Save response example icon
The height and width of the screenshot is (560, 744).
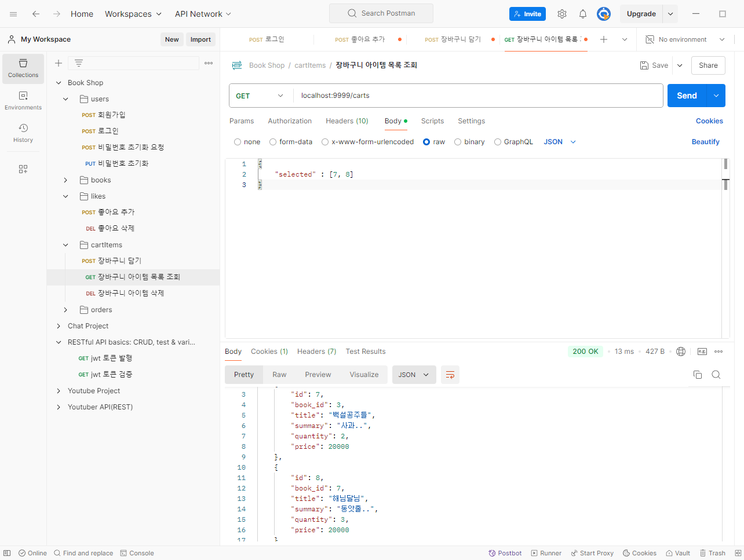(x=702, y=352)
